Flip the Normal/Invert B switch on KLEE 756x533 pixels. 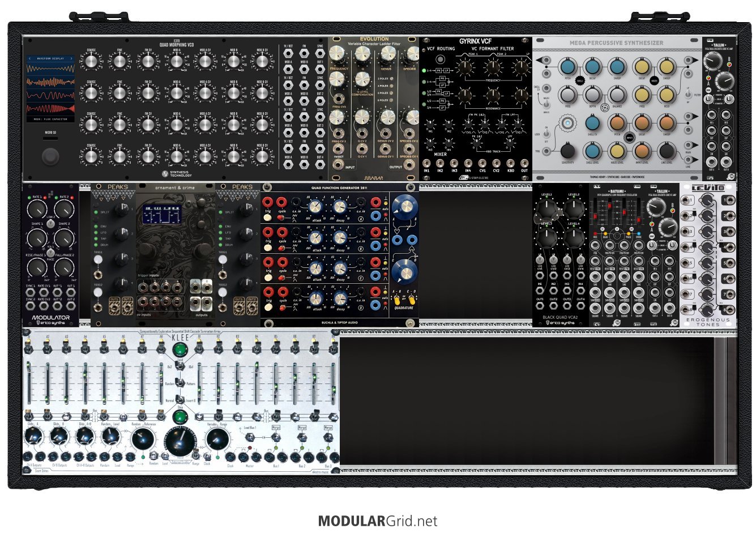point(180,400)
